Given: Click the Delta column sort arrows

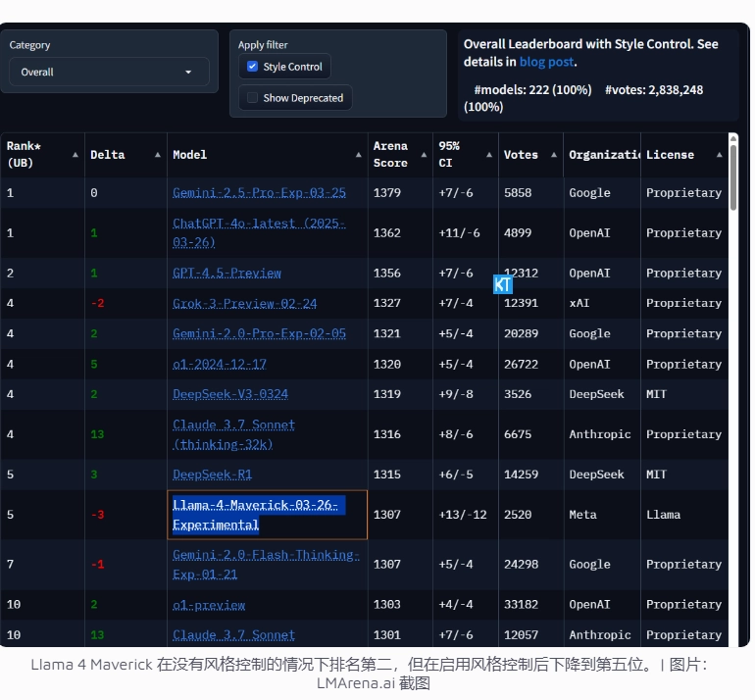Looking at the screenshot, I should coord(158,155).
